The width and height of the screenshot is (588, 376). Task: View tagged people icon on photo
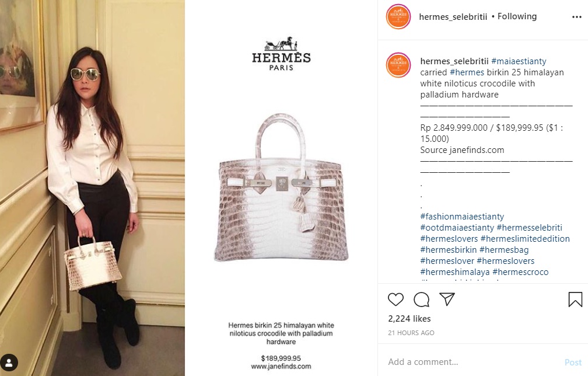click(x=9, y=363)
